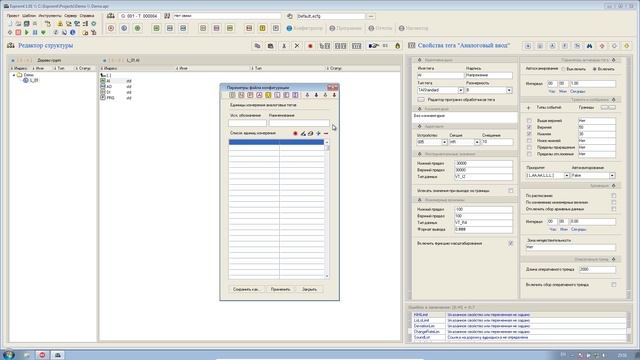This screenshot has width=640, height=360.
Task: Click the blue info circle icon in small toolbar
Action: pyautogui.click(x=73, y=32)
